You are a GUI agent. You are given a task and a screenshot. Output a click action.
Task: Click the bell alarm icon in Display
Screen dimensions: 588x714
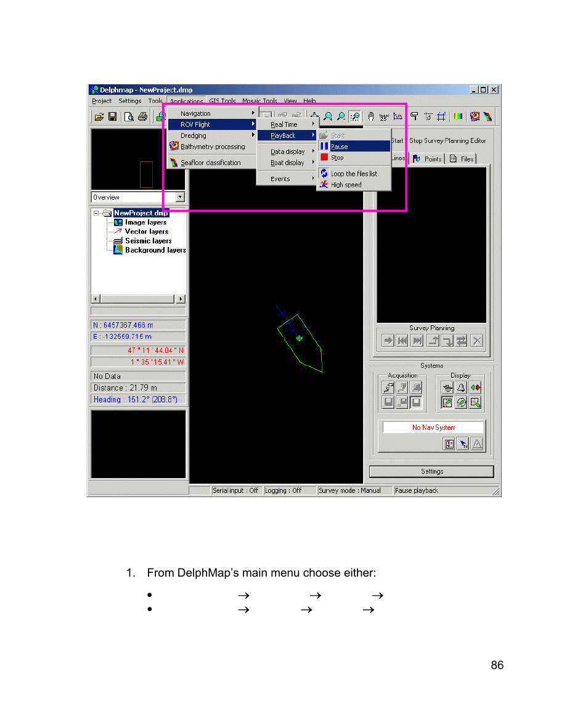point(461,387)
